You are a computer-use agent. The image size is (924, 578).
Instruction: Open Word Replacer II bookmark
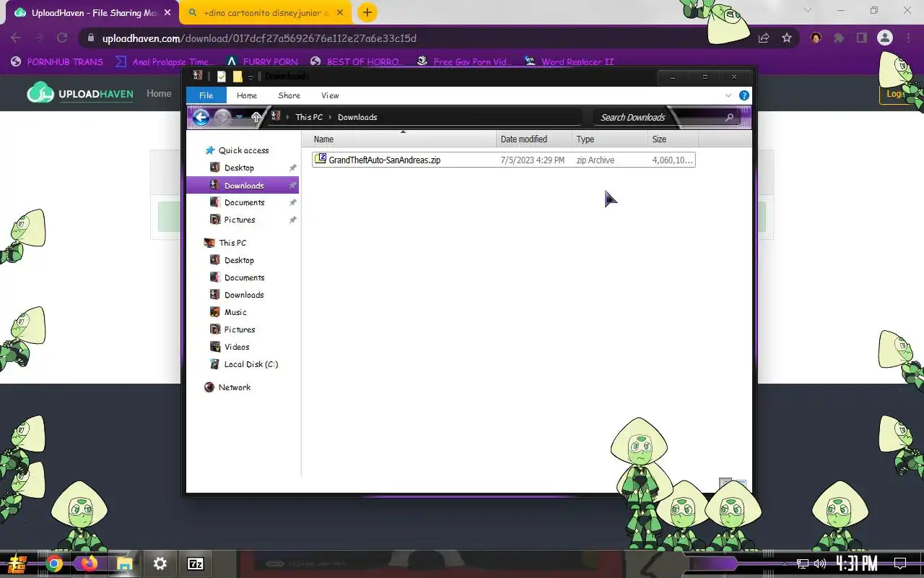[x=569, y=61]
